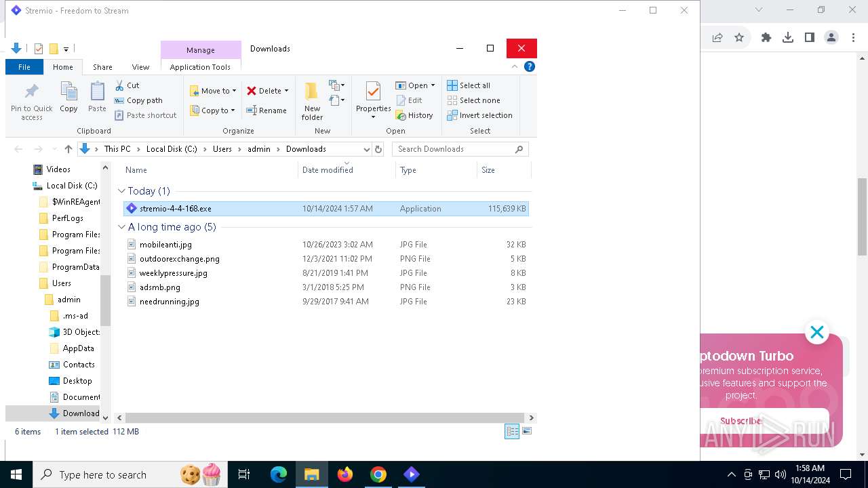Select the needrunning.jpg file
Viewport: 868px width, 488px height.
coord(325,302)
